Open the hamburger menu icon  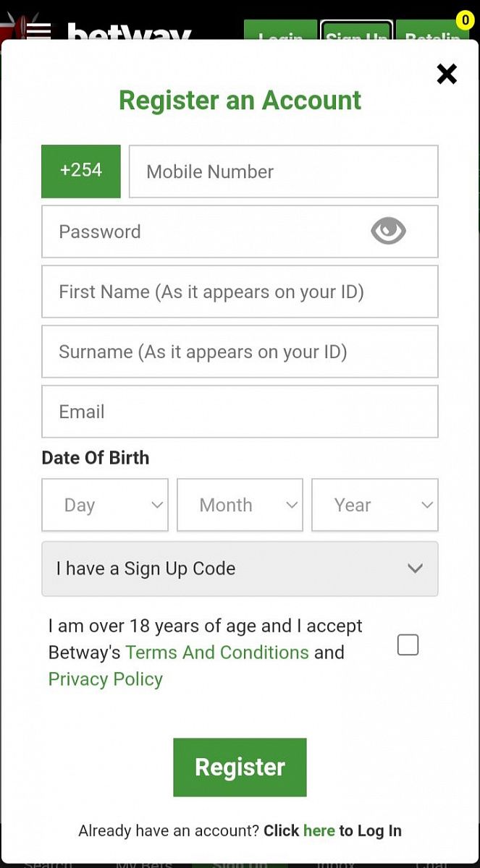[x=38, y=29]
